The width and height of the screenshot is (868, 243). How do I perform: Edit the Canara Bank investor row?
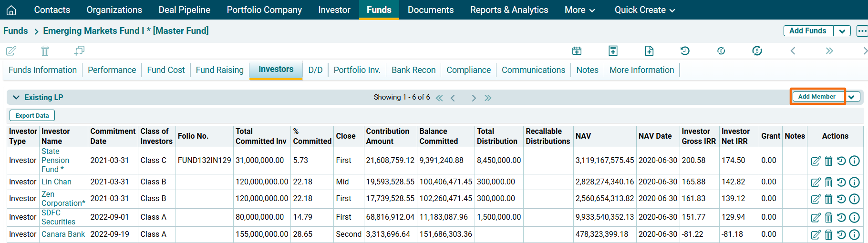(816, 234)
